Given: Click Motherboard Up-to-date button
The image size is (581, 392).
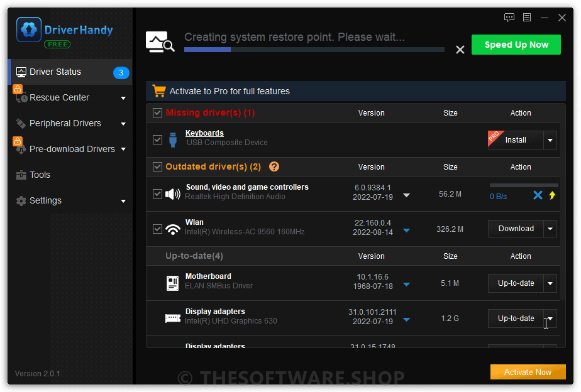Looking at the screenshot, I should [516, 283].
